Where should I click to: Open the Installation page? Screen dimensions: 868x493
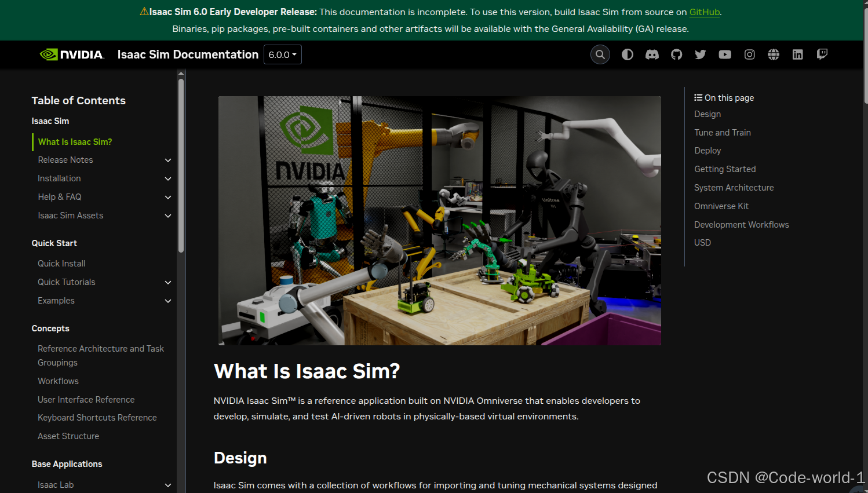[x=59, y=178]
